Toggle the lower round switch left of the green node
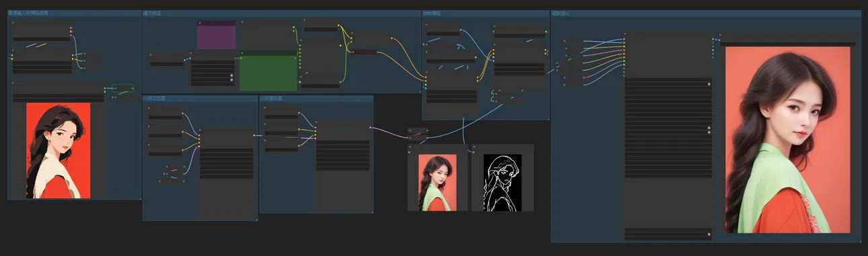868x256 pixels. (x=231, y=80)
